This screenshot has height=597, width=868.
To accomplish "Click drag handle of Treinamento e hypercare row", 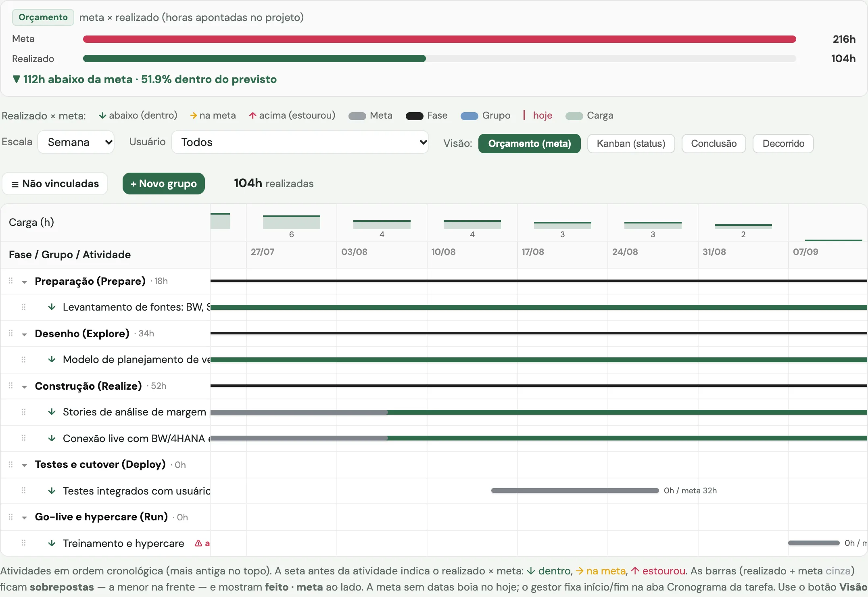I will coord(23,543).
